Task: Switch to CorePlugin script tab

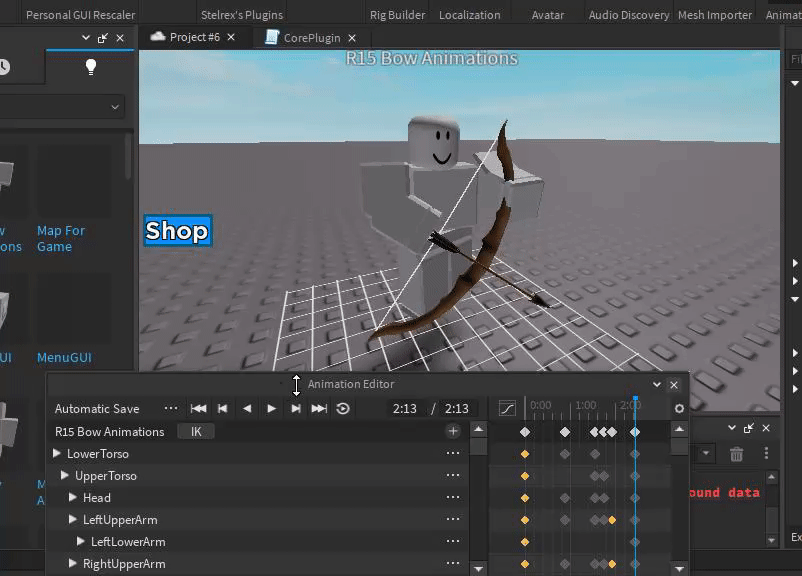Action: pos(311,37)
